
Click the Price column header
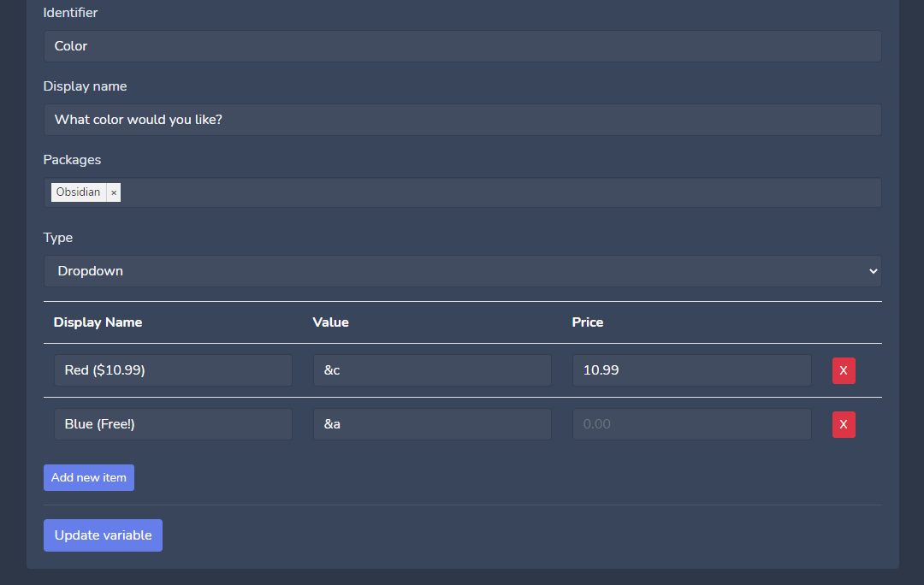click(588, 322)
